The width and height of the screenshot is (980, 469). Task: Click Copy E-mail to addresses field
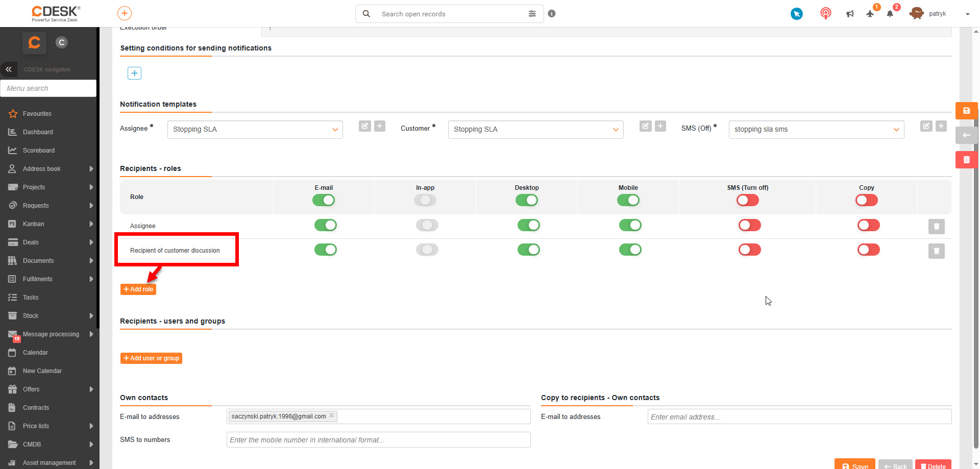799,417
